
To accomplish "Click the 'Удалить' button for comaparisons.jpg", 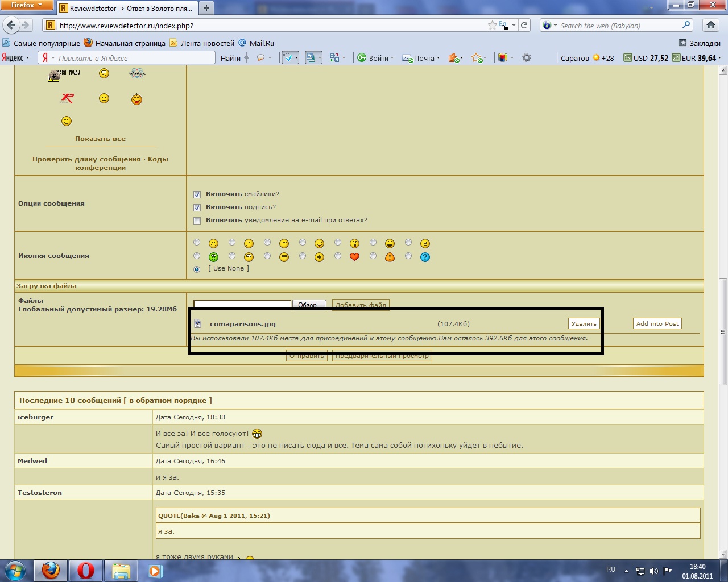I will click(x=584, y=323).
